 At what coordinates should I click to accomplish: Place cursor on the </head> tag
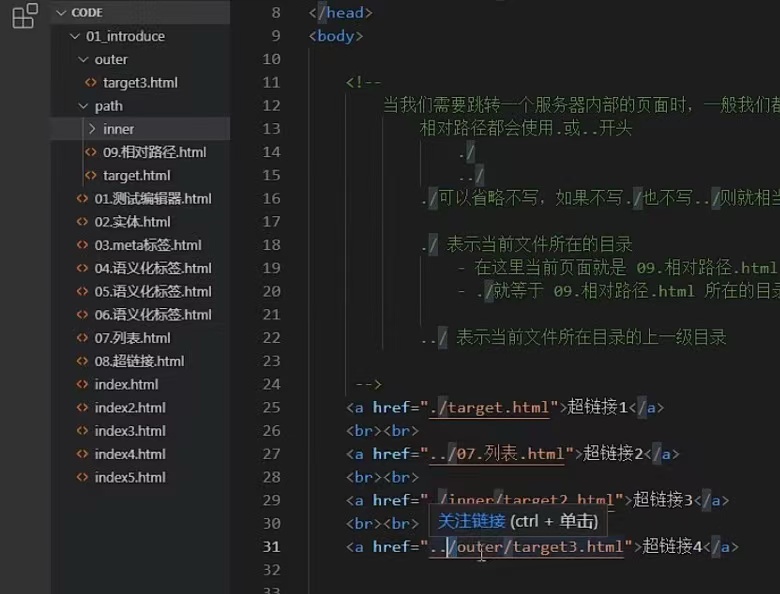[x=341, y=13]
